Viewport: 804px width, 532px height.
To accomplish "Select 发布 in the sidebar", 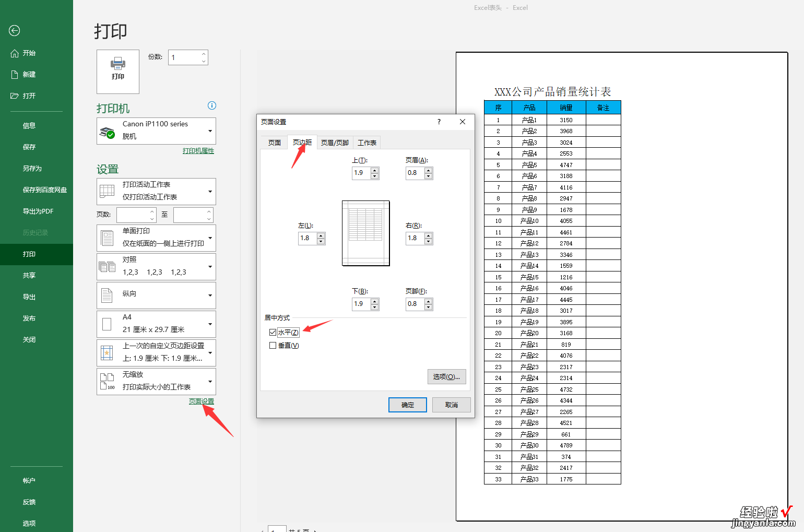I will pos(29,318).
